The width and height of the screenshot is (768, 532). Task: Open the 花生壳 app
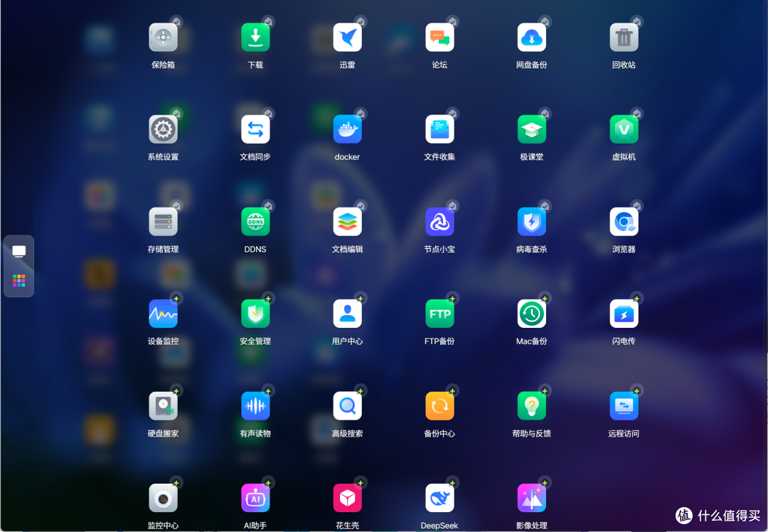(x=347, y=499)
